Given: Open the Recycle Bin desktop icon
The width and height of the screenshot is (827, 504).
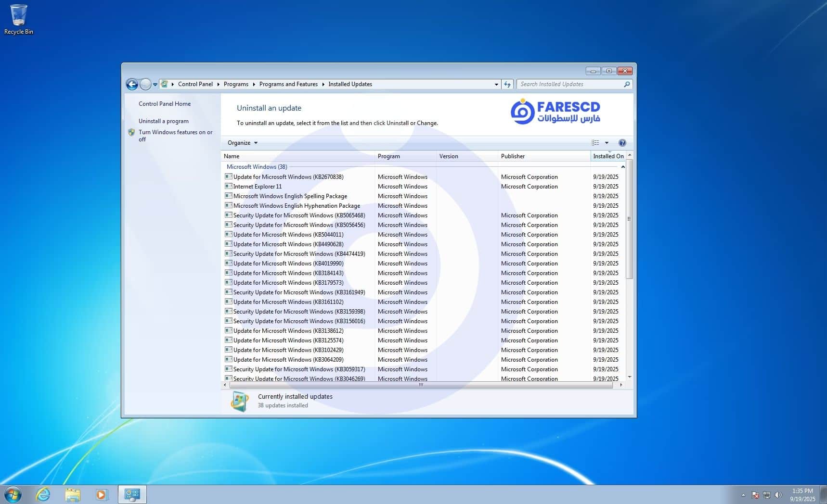Looking at the screenshot, I should click(18, 20).
